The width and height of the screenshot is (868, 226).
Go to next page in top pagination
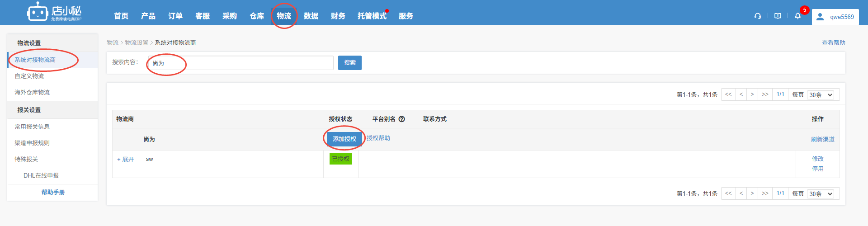click(x=752, y=94)
